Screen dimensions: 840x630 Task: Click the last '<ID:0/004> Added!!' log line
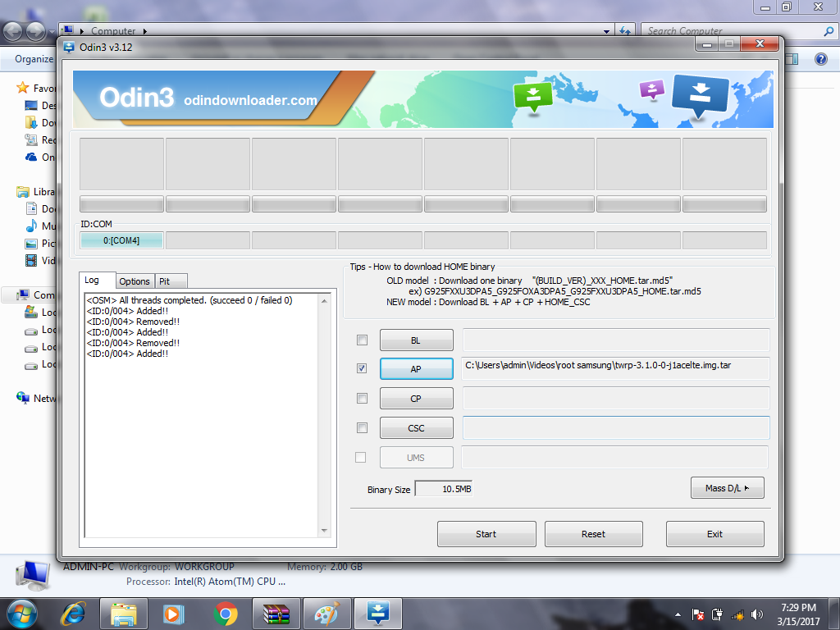coord(127,354)
